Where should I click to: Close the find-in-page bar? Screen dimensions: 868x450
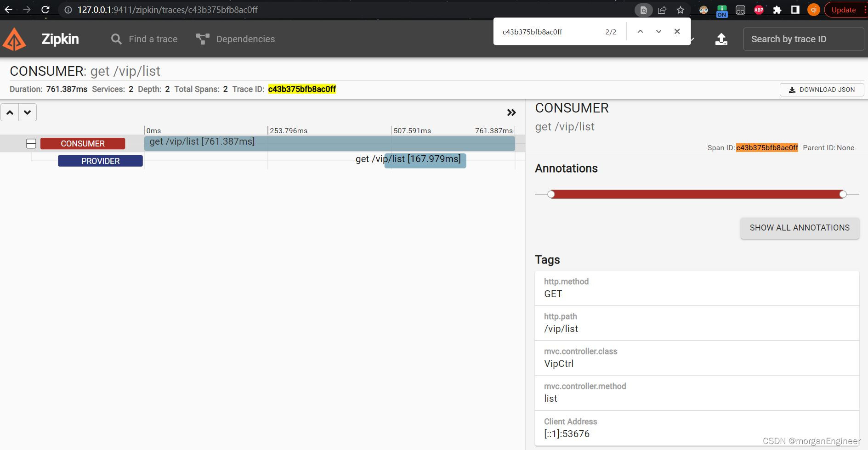click(677, 31)
